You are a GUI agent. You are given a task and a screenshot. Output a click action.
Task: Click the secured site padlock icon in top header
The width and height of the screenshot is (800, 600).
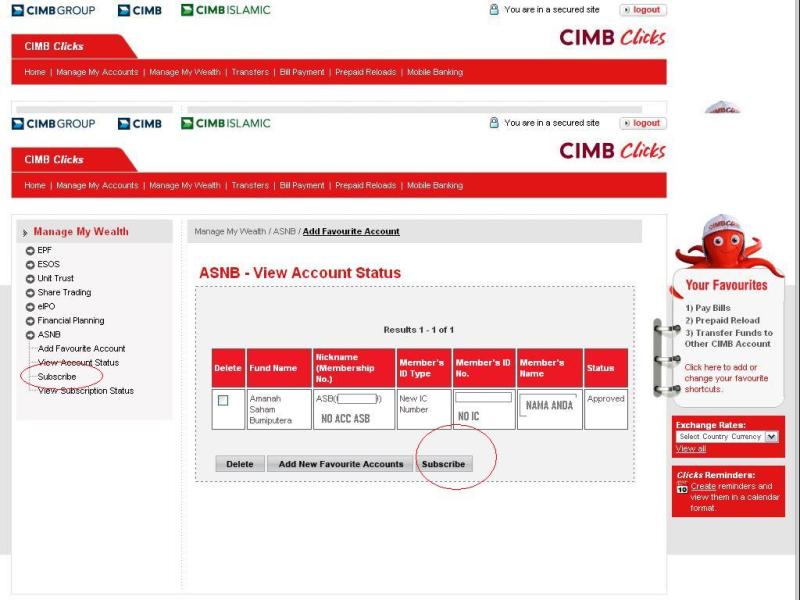tap(494, 10)
